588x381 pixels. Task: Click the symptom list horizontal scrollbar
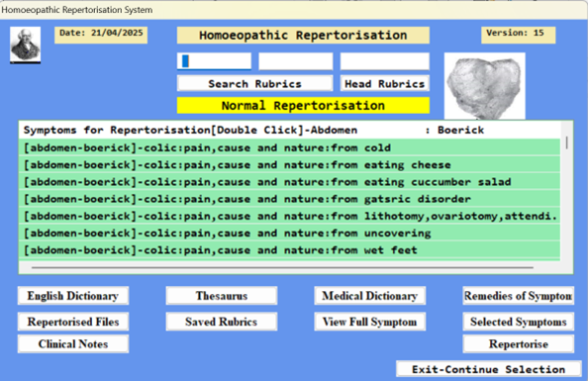coord(282,268)
